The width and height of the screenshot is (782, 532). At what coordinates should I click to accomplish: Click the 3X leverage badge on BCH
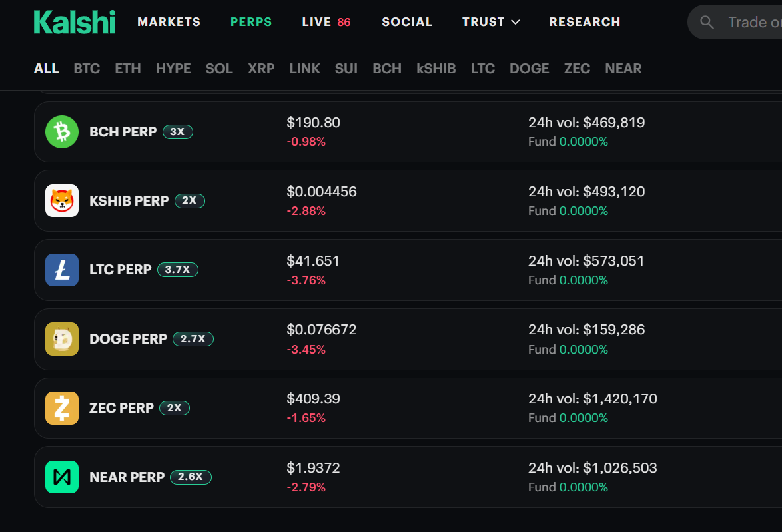pyautogui.click(x=178, y=132)
